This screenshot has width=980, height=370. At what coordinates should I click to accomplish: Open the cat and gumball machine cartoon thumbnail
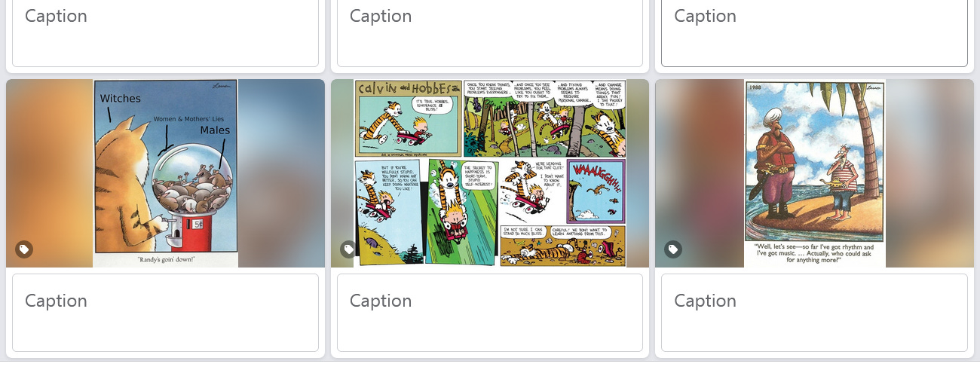pos(165,173)
